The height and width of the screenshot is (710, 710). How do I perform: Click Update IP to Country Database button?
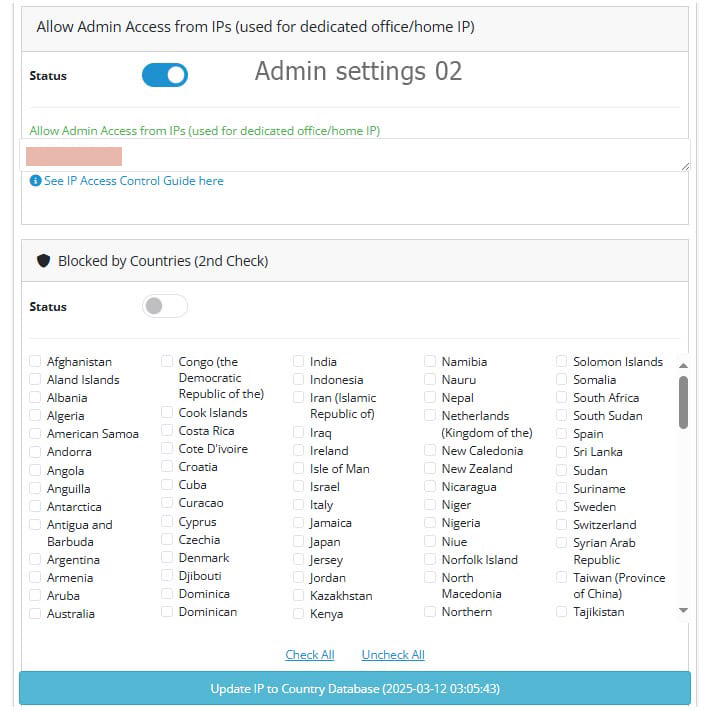coord(355,688)
